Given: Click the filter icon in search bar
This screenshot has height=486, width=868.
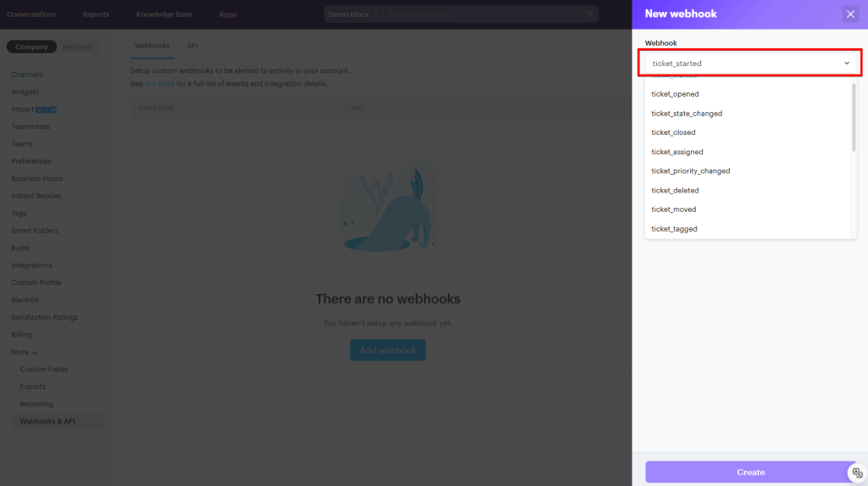Looking at the screenshot, I should (590, 14).
